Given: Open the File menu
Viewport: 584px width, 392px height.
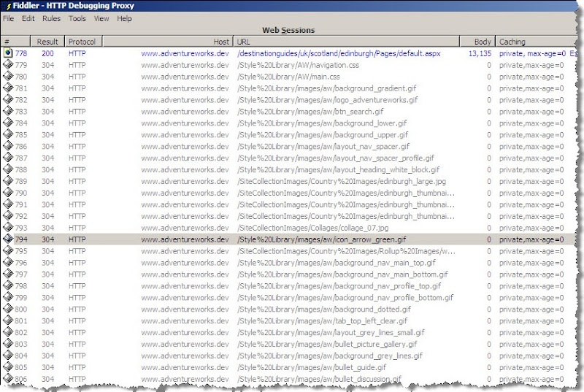Looking at the screenshot, I should (x=8, y=18).
